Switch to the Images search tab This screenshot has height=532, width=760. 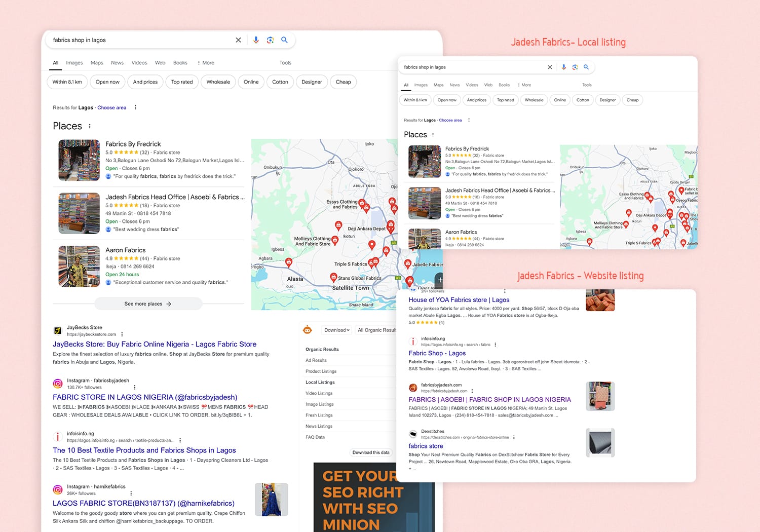(74, 63)
